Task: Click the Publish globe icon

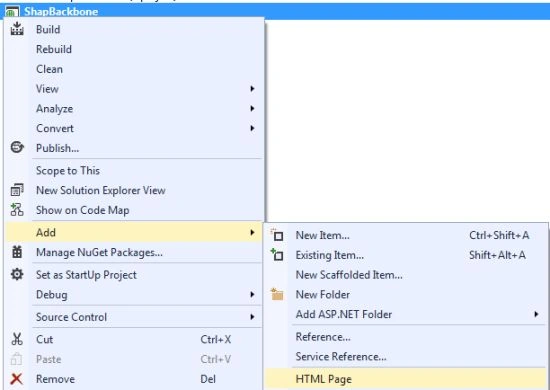Action: [17, 147]
